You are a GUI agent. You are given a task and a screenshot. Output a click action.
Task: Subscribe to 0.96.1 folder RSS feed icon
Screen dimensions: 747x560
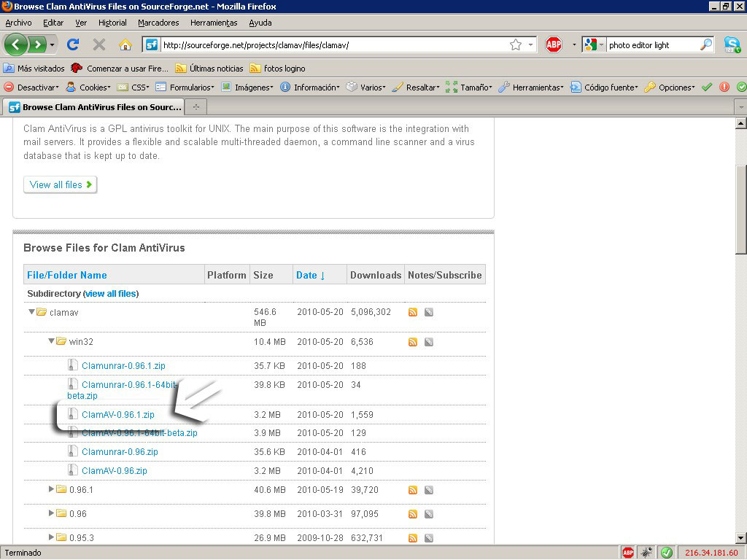pos(413,490)
